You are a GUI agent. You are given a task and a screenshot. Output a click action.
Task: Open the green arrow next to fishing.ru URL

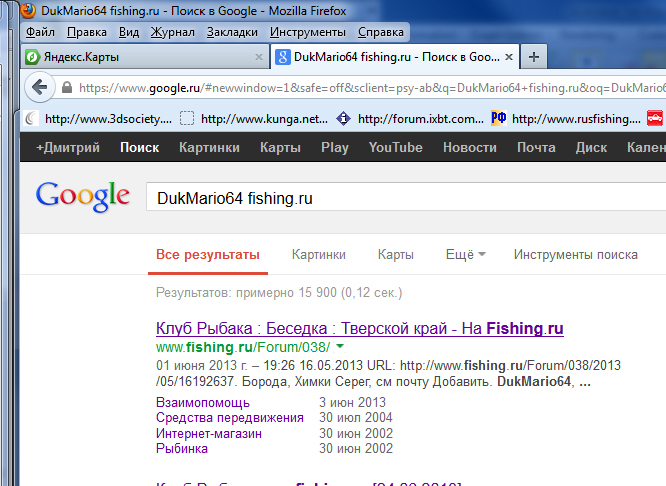point(340,347)
